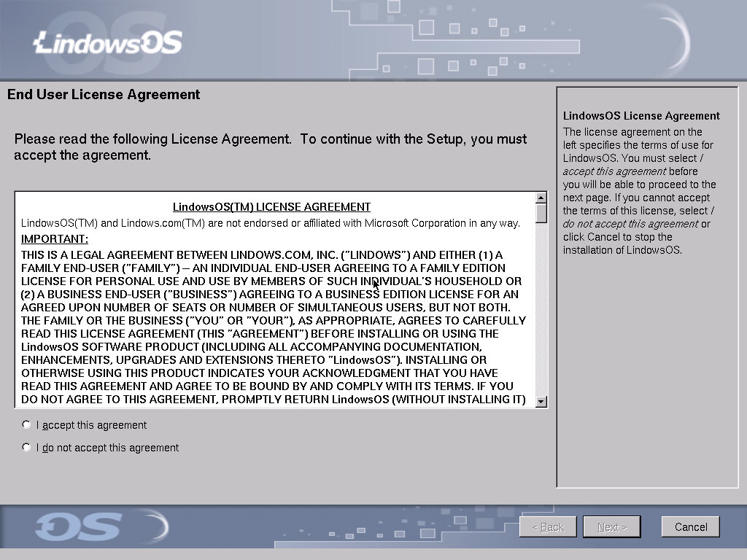The height and width of the screenshot is (560, 747).
Task: Go back with the Back button
Action: coord(548,526)
